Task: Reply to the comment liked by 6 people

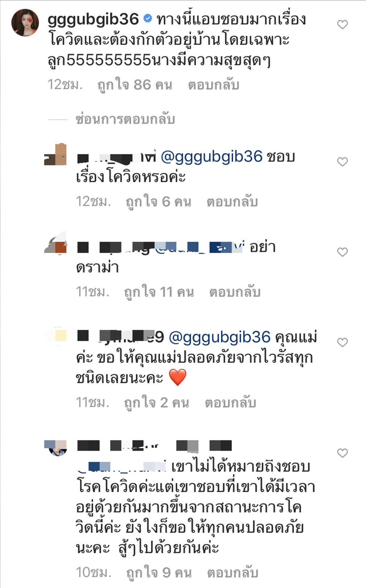Action: pos(232,202)
